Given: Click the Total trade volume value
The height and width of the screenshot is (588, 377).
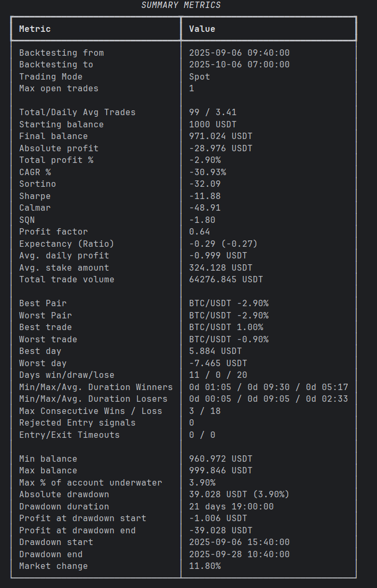Looking at the screenshot, I should click(x=226, y=279).
